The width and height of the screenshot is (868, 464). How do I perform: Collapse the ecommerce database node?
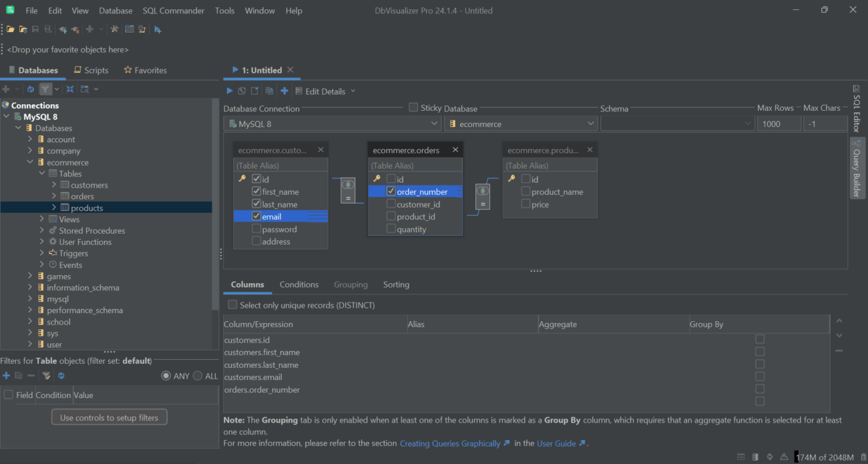(x=29, y=162)
